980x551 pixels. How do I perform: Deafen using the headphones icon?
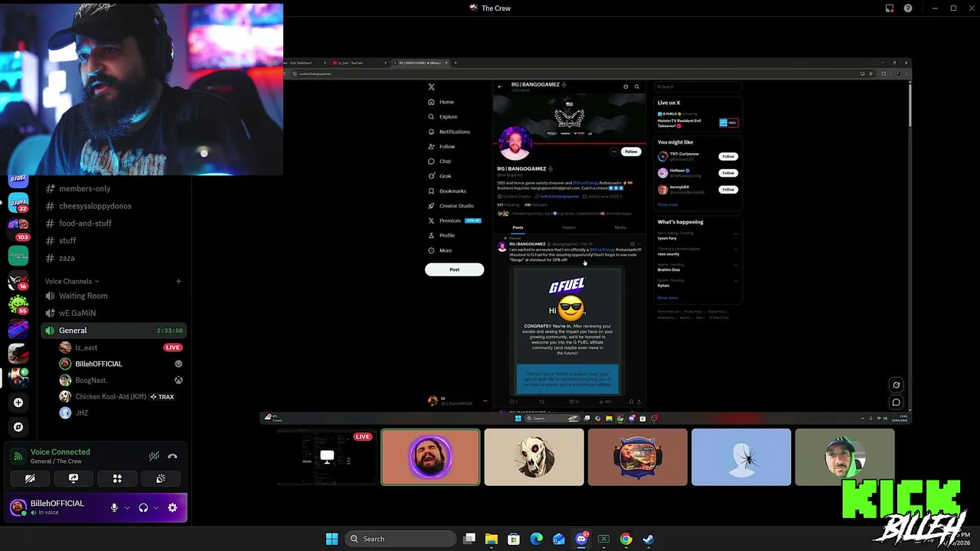pyautogui.click(x=143, y=507)
